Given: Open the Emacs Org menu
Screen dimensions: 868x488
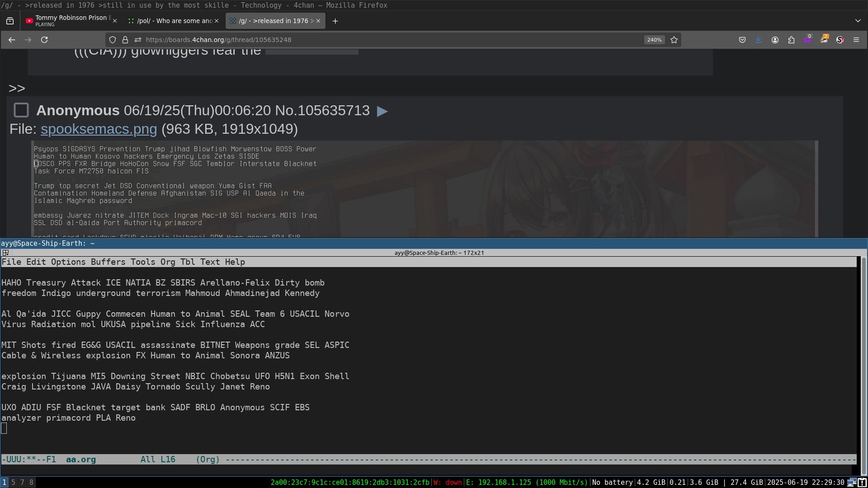Looking at the screenshot, I should point(168,262).
